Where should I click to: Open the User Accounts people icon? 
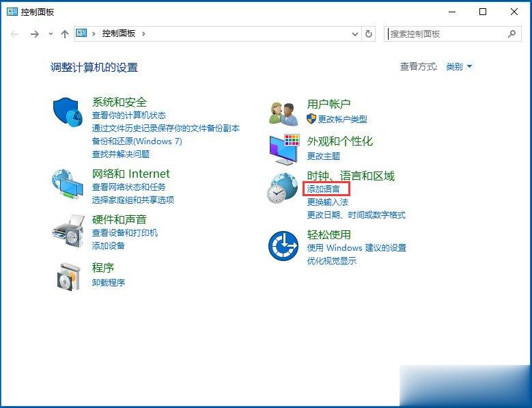(283, 113)
